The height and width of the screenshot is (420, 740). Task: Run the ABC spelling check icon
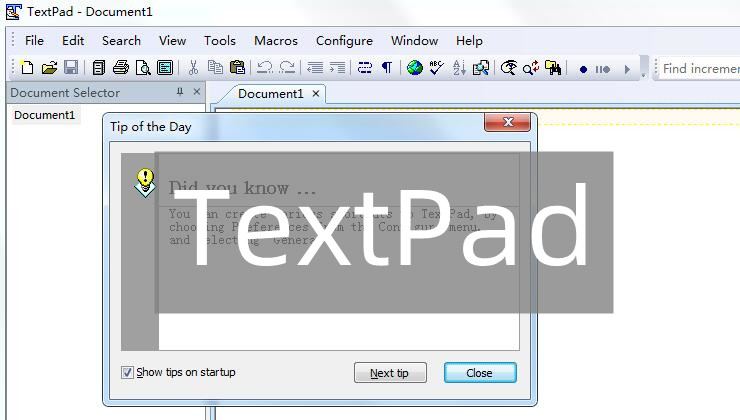437,68
